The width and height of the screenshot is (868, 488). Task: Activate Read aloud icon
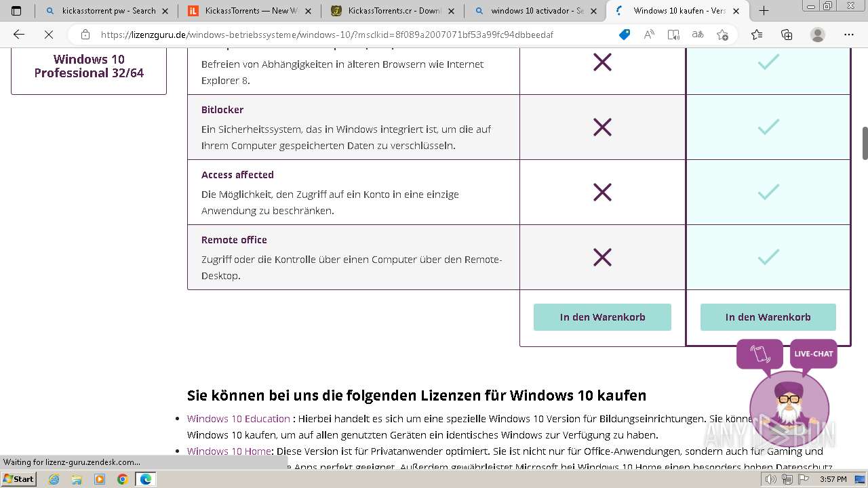(649, 35)
